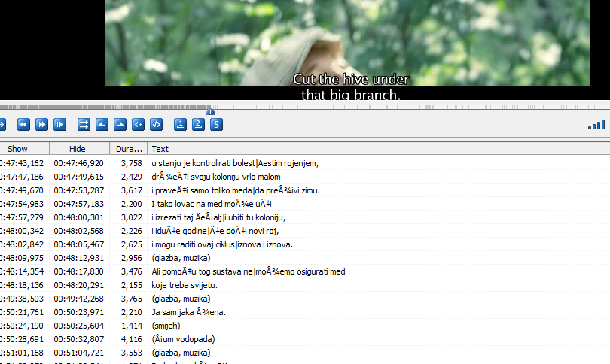
Task: Toggle the alter playback rate button
Action: (59, 125)
